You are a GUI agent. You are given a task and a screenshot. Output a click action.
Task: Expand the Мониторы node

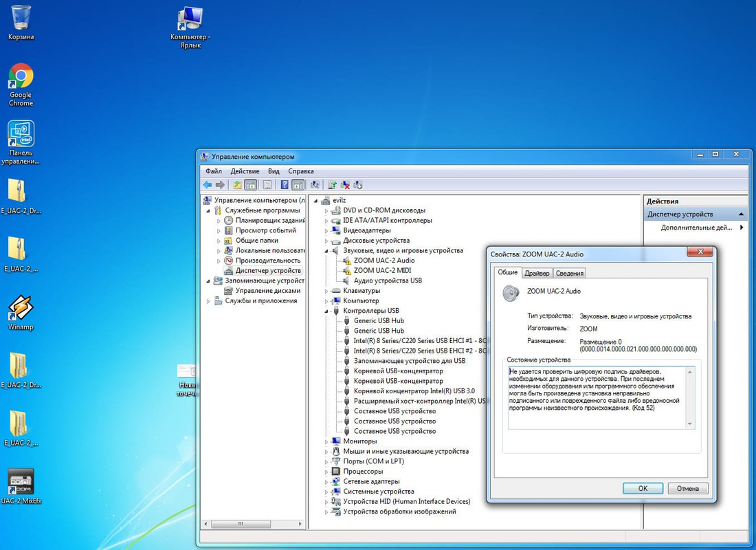(x=326, y=442)
